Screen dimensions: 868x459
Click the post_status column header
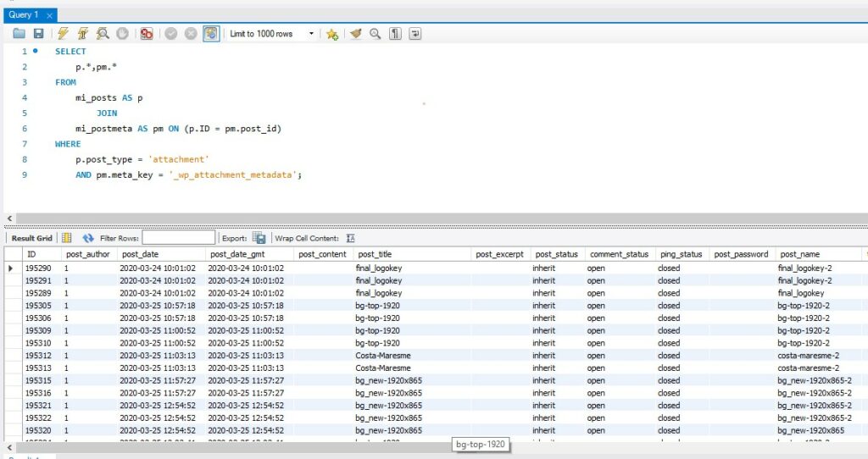pyautogui.click(x=556, y=254)
